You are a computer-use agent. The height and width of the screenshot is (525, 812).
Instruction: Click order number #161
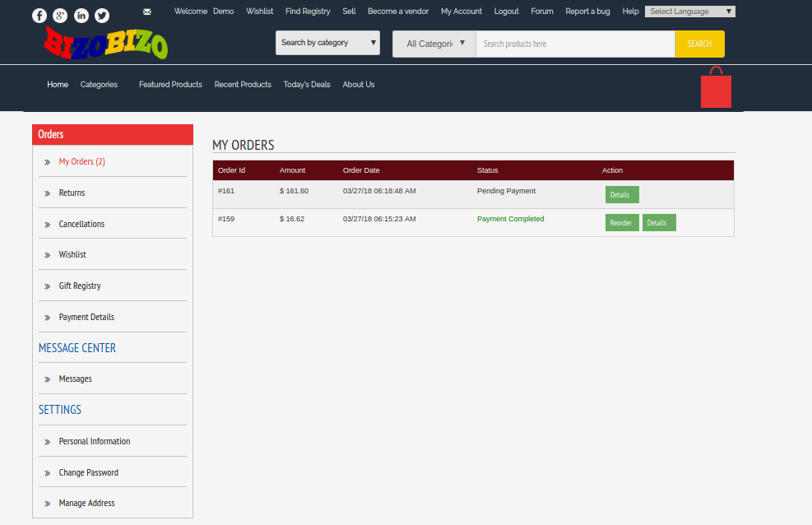pyautogui.click(x=226, y=191)
